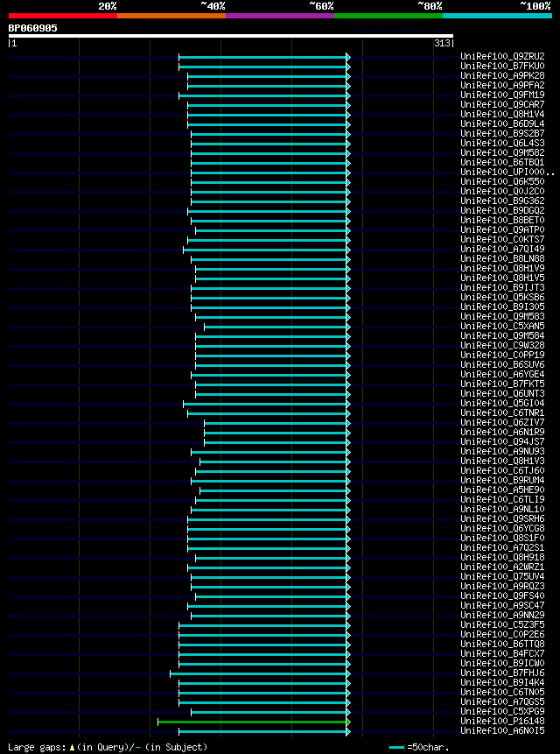This screenshot has width=560, height=754.
Task: Click the UniRef100_Q8H1V3 label
Action: click(x=502, y=461)
